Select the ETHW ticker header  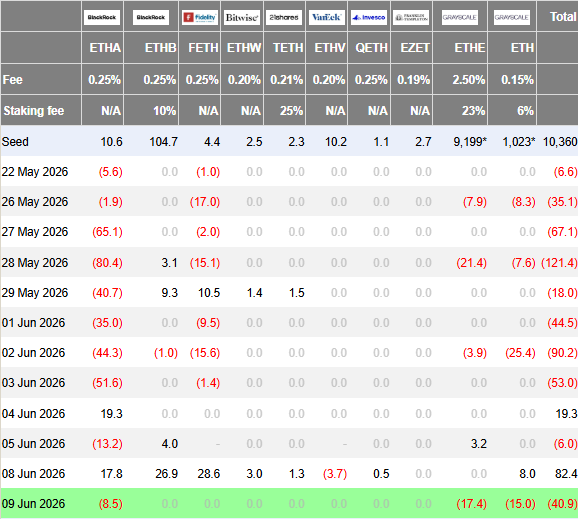pyautogui.click(x=244, y=48)
